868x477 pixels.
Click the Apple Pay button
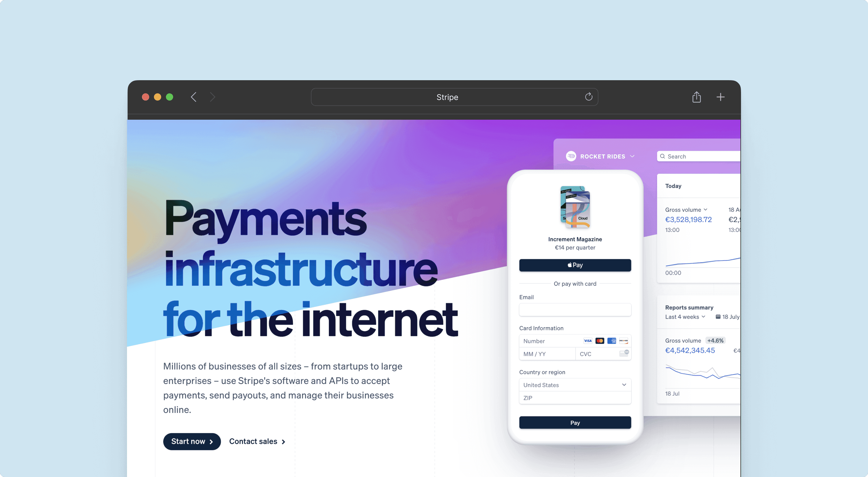coord(575,264)
